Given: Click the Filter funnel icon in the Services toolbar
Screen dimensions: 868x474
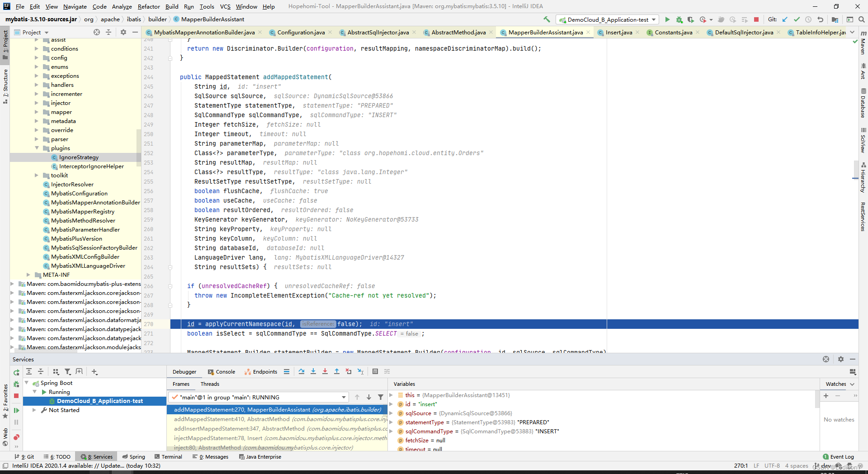Looking at the screenshot, I should (x=68, y=371).
